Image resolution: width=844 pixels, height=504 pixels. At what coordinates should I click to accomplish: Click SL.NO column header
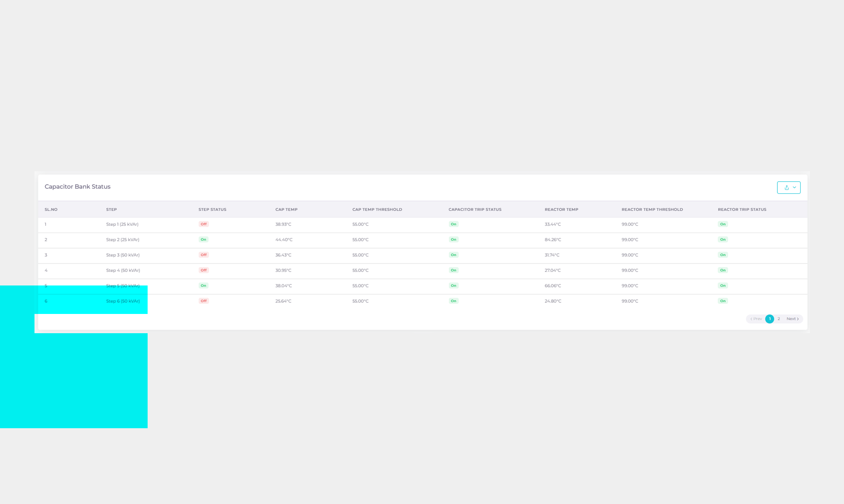click(x=51, y=209)
